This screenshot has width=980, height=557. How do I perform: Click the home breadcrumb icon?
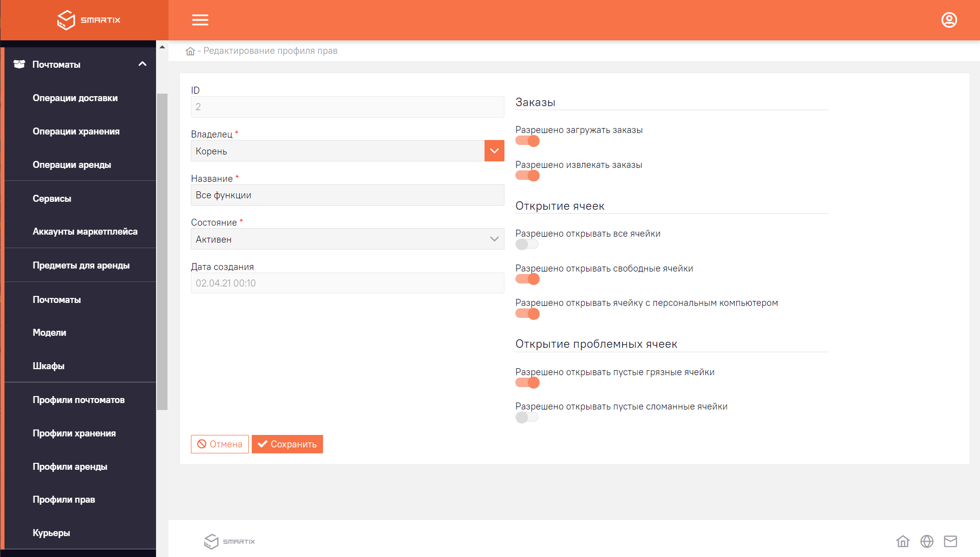(190, 50)
